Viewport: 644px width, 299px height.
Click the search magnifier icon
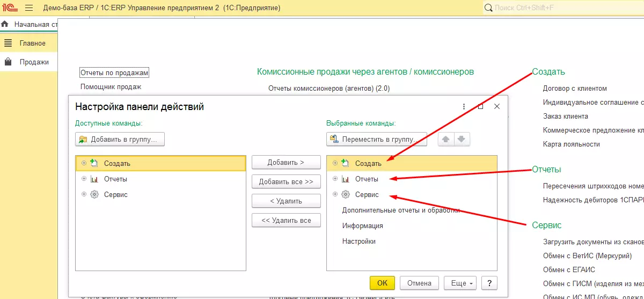tap(488, 8)
